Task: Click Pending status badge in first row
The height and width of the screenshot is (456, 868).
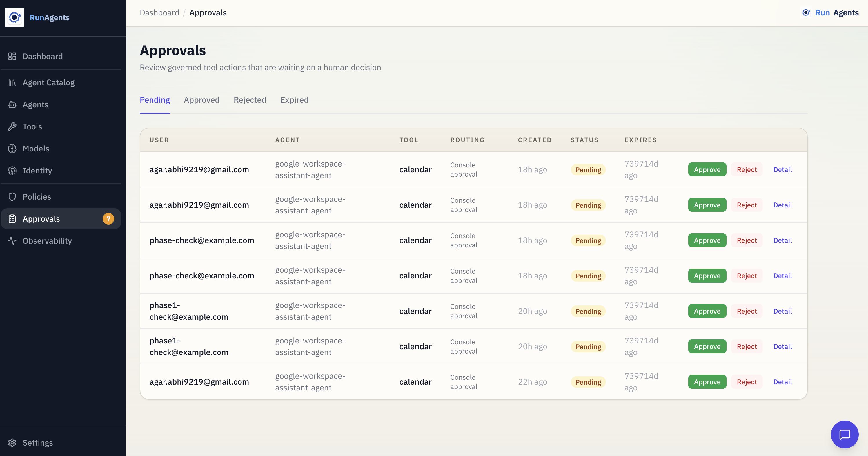Action: pyautogui.click(x=588, y=169)
